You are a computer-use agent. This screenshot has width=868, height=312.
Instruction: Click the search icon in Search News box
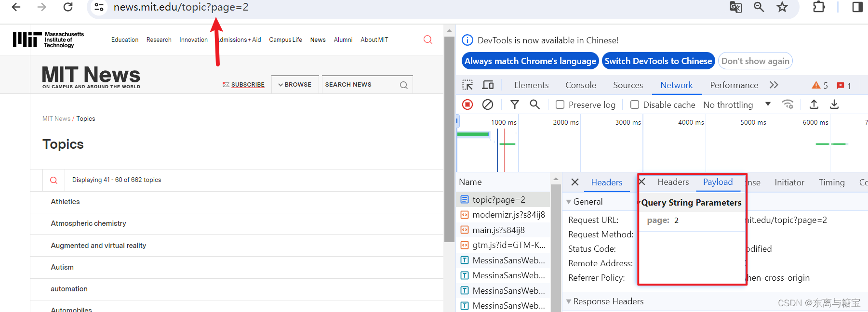pyautogui.click(x=404, y=85)
